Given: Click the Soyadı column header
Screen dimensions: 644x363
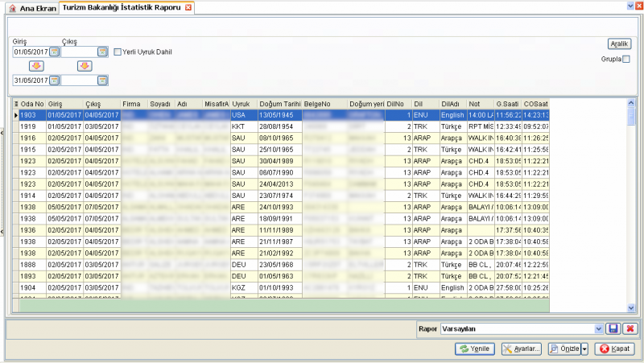Looking at the screenshot, I should (x=162, y=104).
